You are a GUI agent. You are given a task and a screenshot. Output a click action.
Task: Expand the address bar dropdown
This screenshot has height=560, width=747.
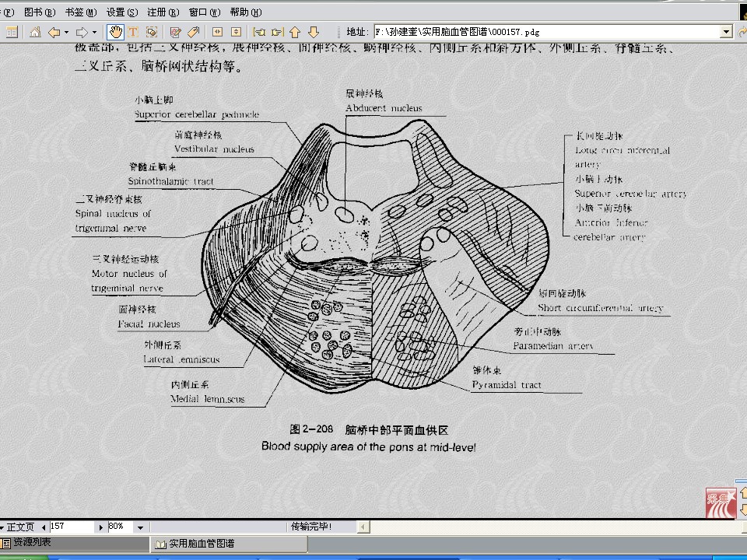(x=727, y=32)
